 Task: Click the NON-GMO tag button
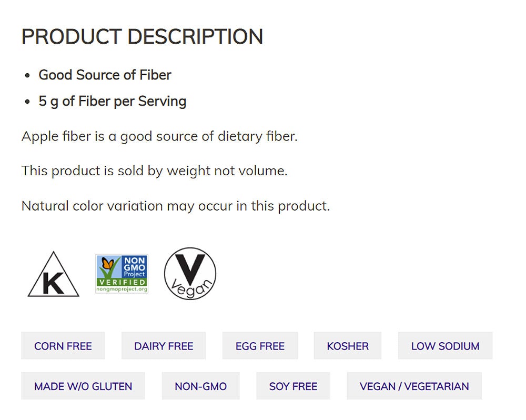pyautogui.click(x=200, y=386)
